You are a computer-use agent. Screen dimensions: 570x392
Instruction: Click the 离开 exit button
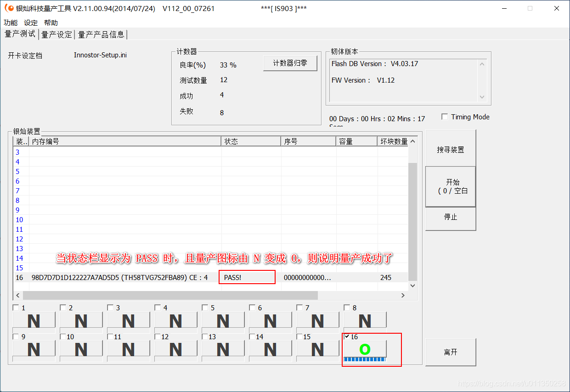click(451, 352)
